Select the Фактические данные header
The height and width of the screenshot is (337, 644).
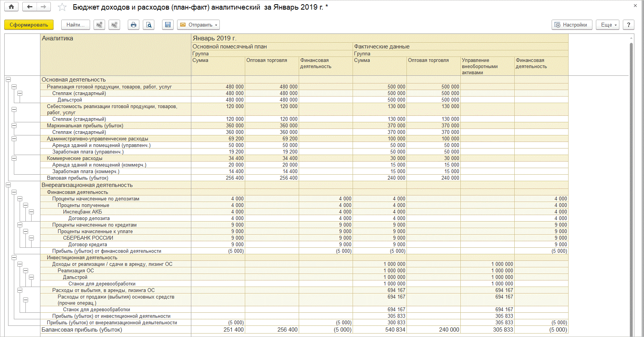[460, 47]
